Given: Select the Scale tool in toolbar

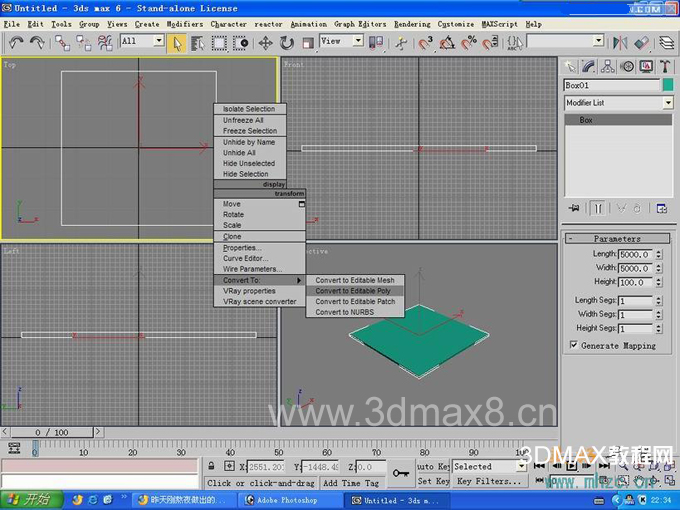Looking at the screenshot, I should click(308, 43).
